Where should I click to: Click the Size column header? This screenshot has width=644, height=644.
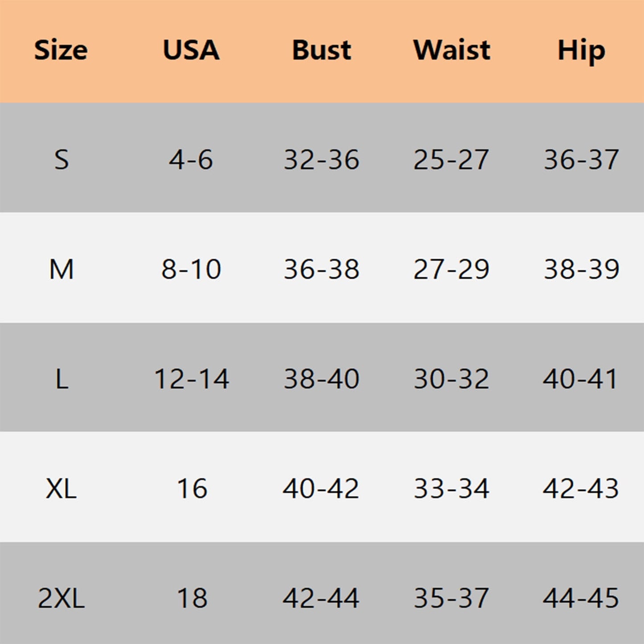(x=61, y=50)
